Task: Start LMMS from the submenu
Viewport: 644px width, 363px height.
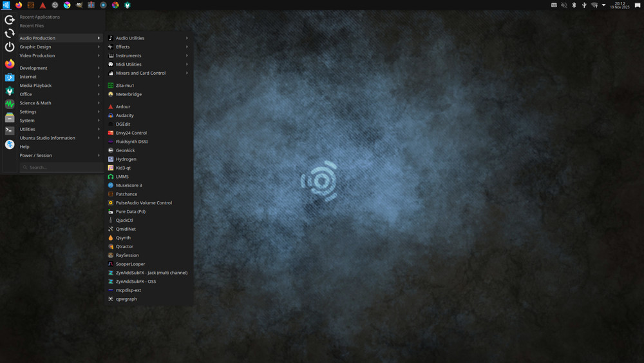Action: click(149, 177)
